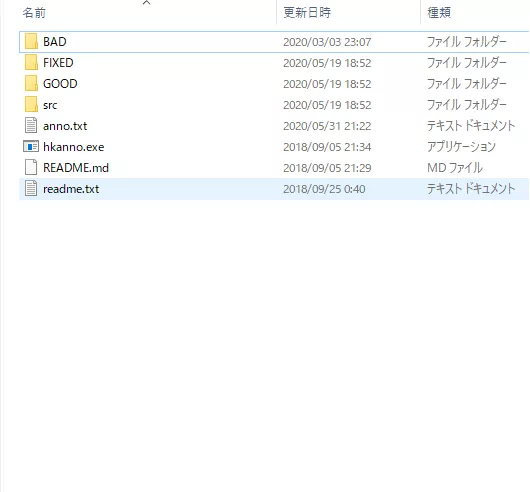Select the GOOD folder icon
This screenshot has width=530, height=492.
click(31, 84)
